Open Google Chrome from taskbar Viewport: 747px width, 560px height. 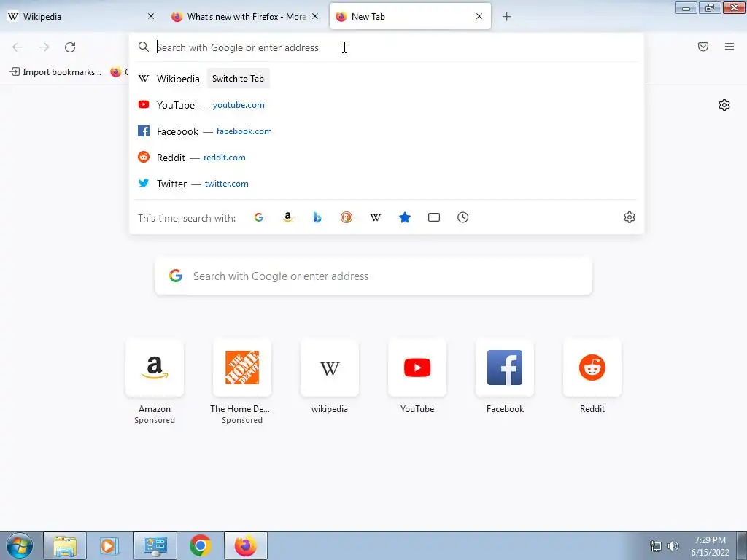coord(200,545)
